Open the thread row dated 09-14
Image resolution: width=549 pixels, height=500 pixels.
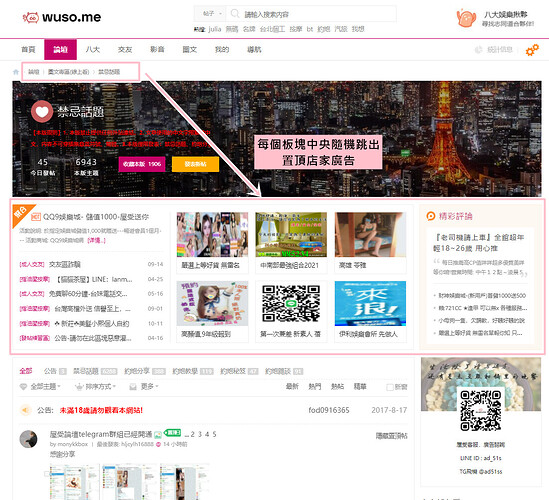click(x=91, y=264)
